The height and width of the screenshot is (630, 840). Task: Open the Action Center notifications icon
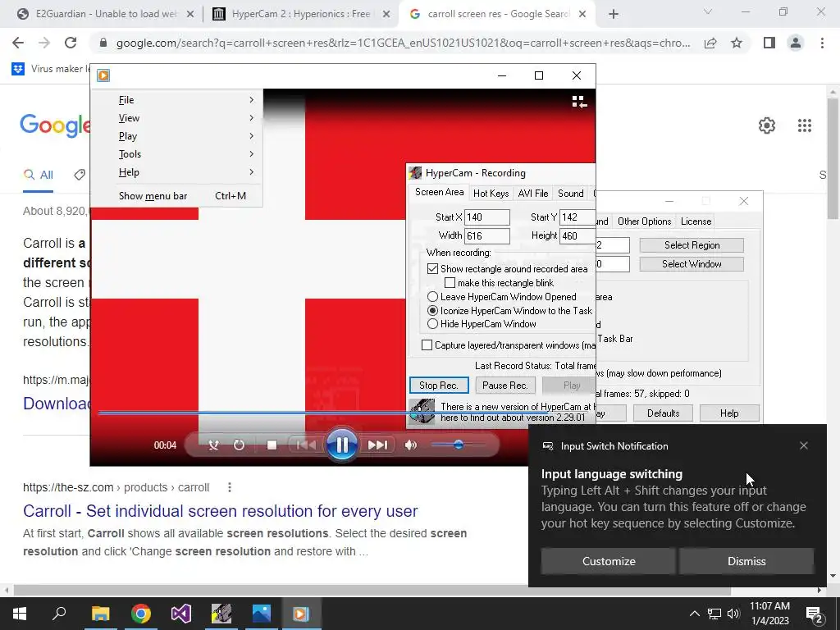click(815, 614)
